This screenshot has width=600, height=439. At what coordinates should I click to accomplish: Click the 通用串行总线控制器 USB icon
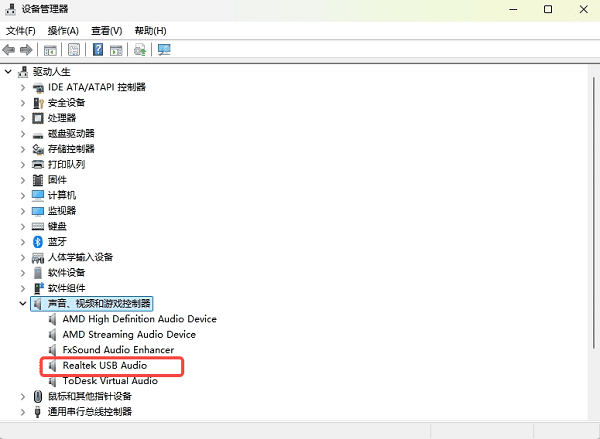(38, 412)
